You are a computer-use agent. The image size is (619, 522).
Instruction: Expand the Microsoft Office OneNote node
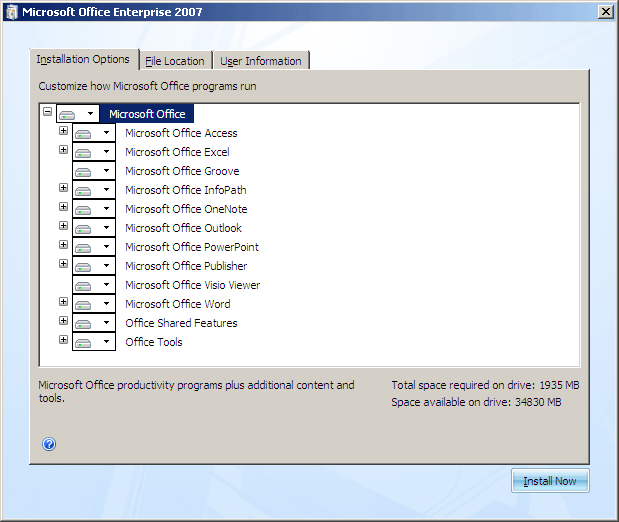[x=63, y=206]
